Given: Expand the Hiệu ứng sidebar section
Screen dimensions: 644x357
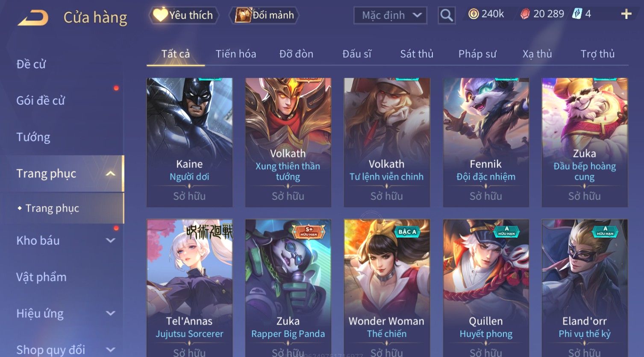Looking at the screenshot, I should [x=110, y=313].
